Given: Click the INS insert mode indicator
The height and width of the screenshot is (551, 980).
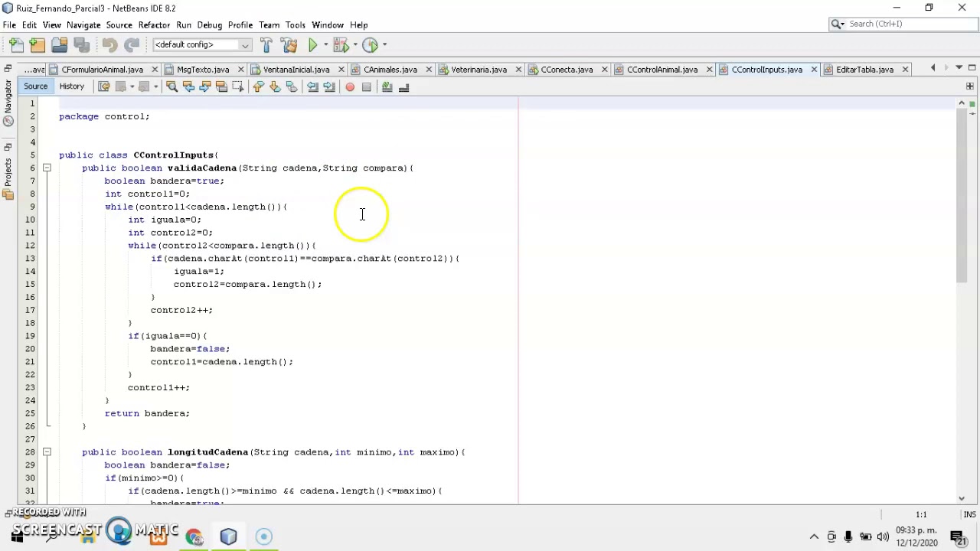Looking at the screenshot, I should 970,515.
